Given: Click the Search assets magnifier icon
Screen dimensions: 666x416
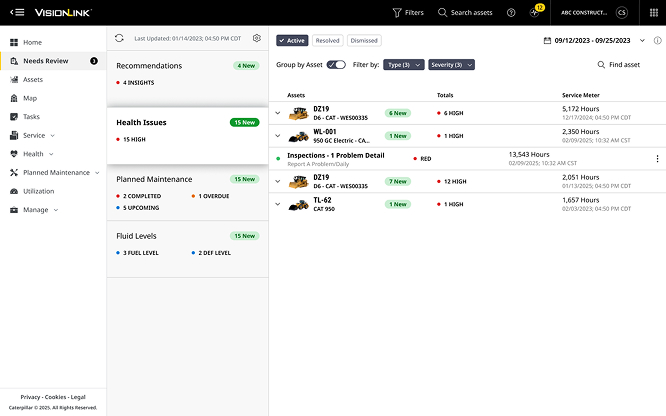Looking at the screenshot, I should pos(442,13).
